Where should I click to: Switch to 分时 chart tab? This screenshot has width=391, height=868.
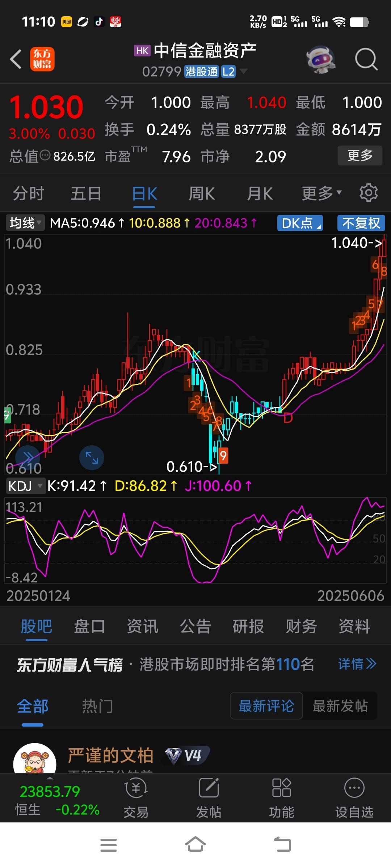[x=29, y=193]
